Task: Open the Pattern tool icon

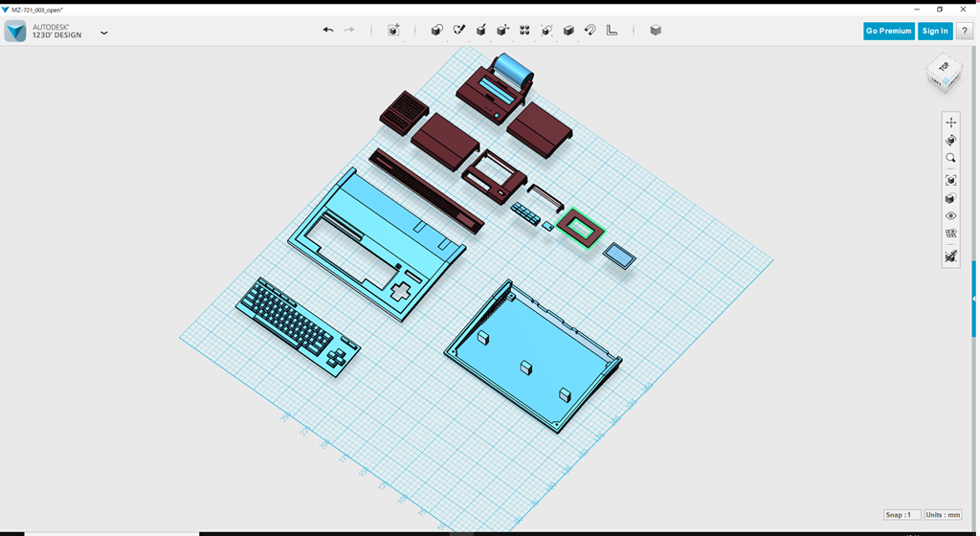Action: [524, 31]
